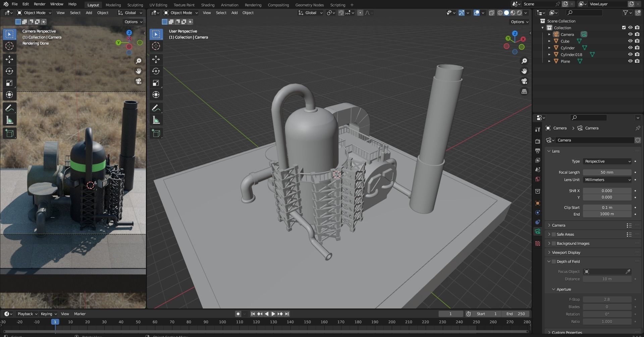Viewport: 644px width, 337px height.
Task: Toggle camera view icon in the right viewport
Action: (x=524, y=81)
